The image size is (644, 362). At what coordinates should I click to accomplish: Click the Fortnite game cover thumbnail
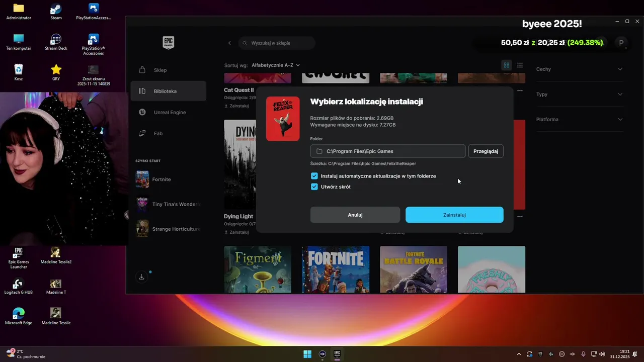coord(336,269)
